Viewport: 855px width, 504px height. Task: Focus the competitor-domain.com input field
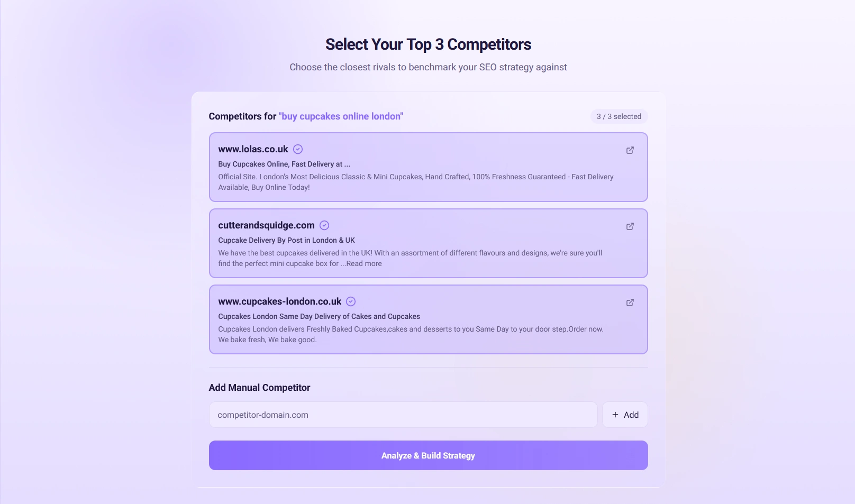(x=403, y=415)
